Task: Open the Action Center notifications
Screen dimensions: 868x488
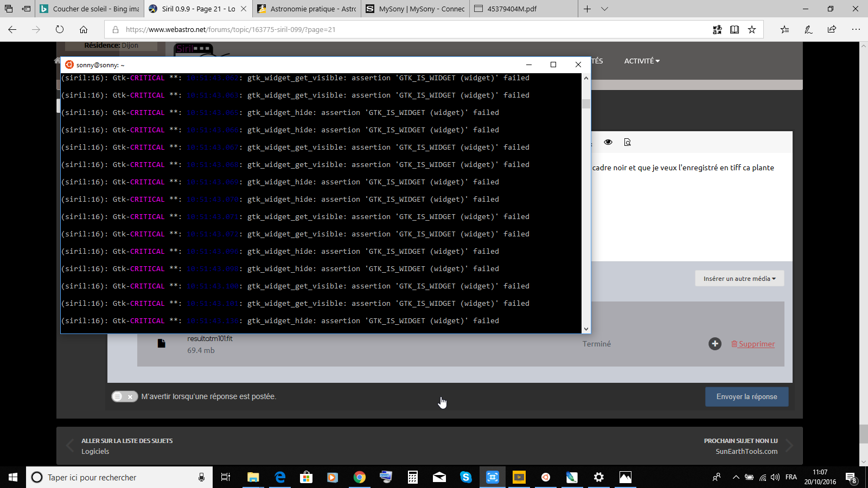Action: (851, 477)
